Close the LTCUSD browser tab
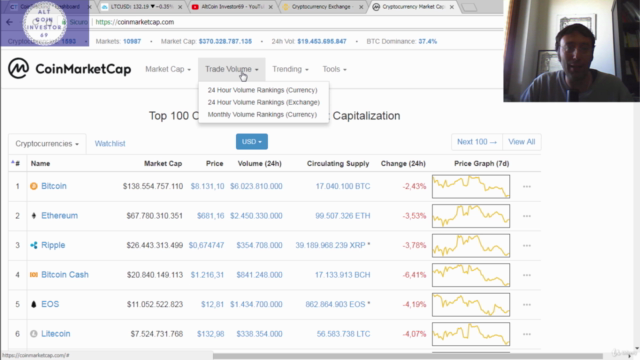Image resolution: width=640 pixels, height=360 pixels. pos(180,7)
